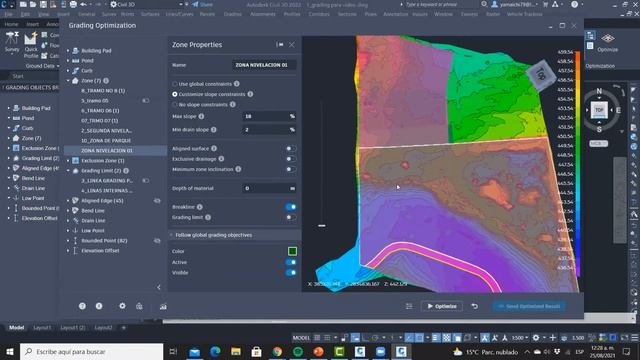Click the Curb icon in the dialog tree

(x=76, y=71)
